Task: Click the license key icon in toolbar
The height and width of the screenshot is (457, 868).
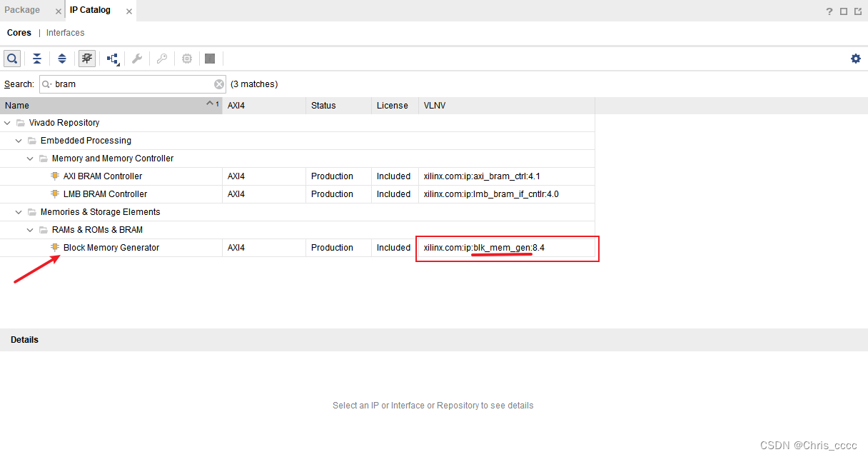Action: tap(161, 58)
